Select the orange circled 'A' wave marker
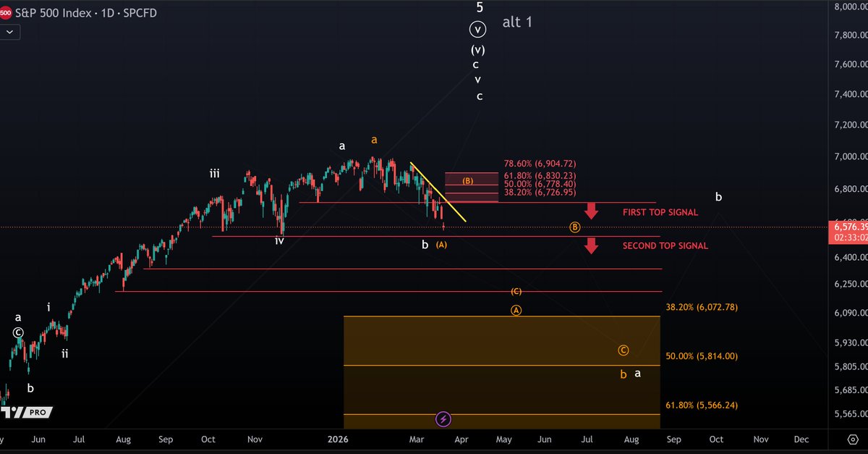Screen dimensions: 868x454 pos(516,310)
